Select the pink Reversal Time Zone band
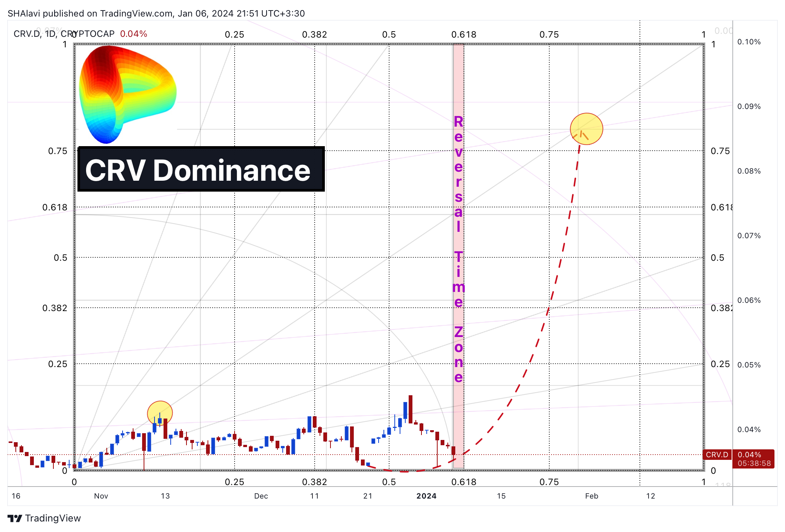The image size is (785, 532). tap(459, 256)
